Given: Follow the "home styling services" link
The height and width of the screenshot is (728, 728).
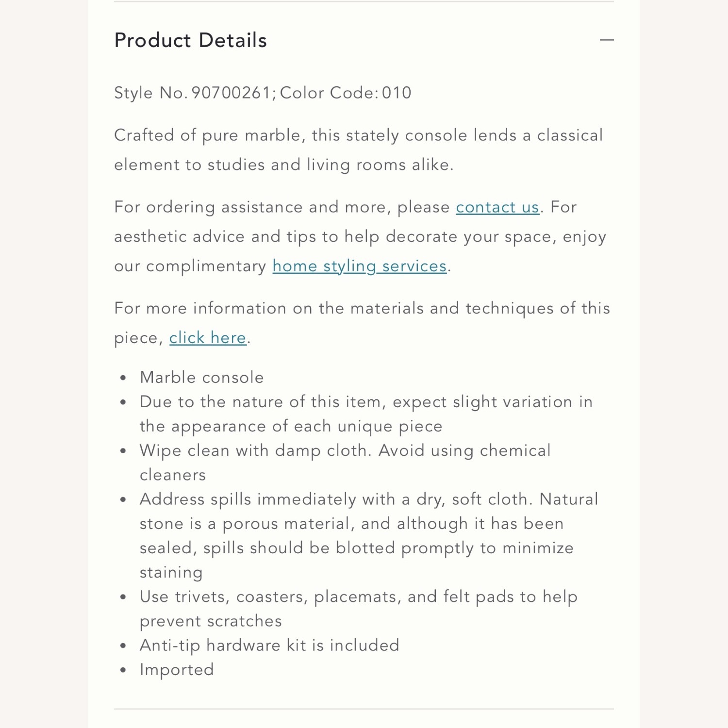Looking at the screenshot, I should pyautogui.click(x=359, y=266).
